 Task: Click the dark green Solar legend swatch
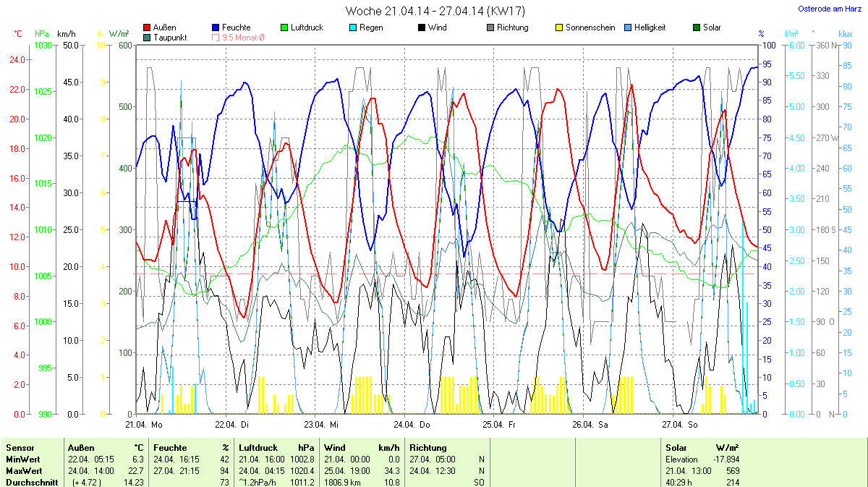697,27
